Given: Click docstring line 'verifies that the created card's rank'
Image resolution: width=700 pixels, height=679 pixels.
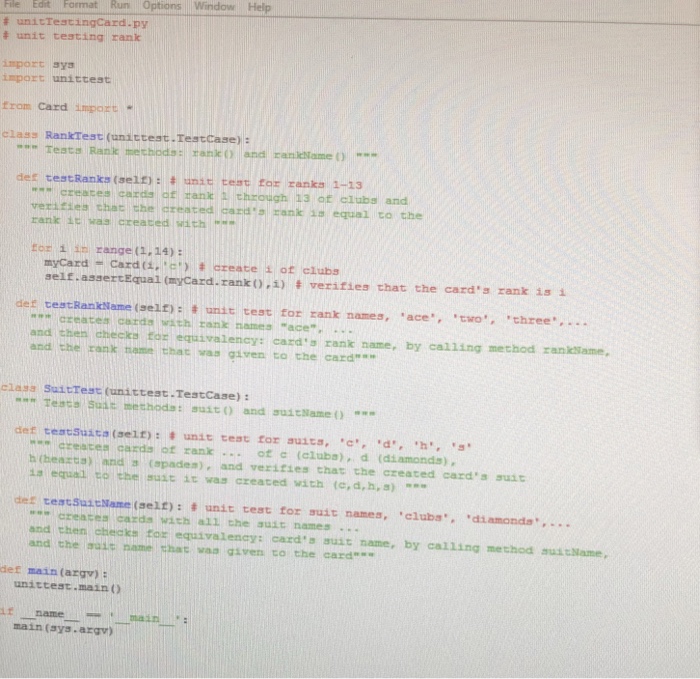Looking at the screenshot, I should 226,211.
